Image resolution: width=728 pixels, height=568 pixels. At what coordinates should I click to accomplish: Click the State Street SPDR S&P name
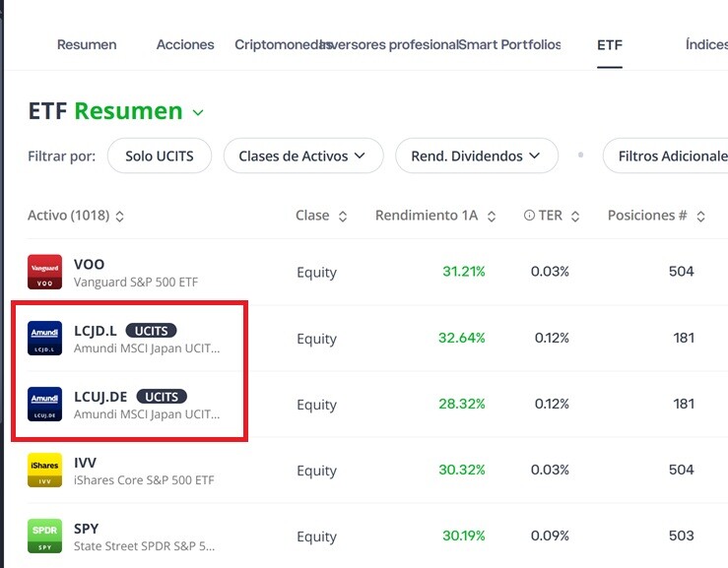click(145, 546)
